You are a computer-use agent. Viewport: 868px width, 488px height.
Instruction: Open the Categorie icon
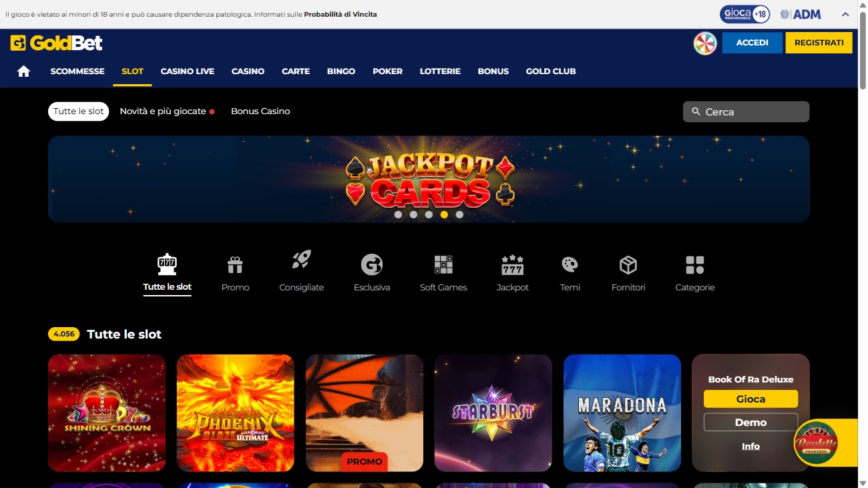click(x=695, y=265)
